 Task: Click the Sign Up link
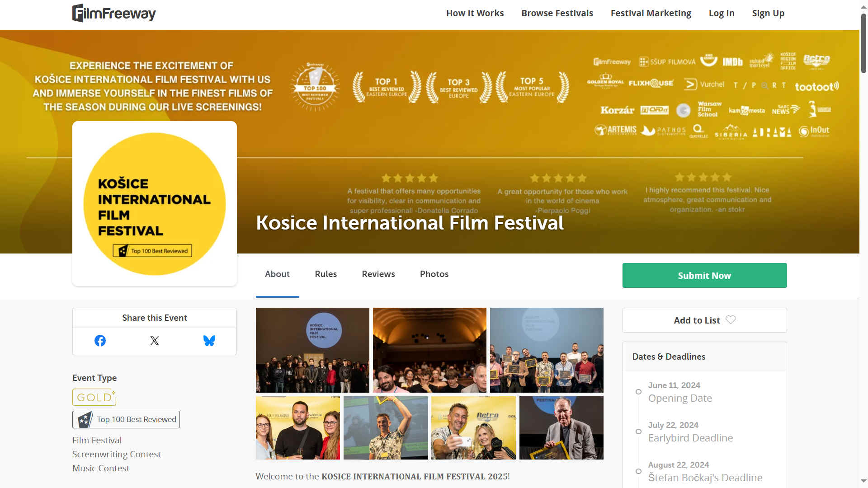(x=768, y=13)
